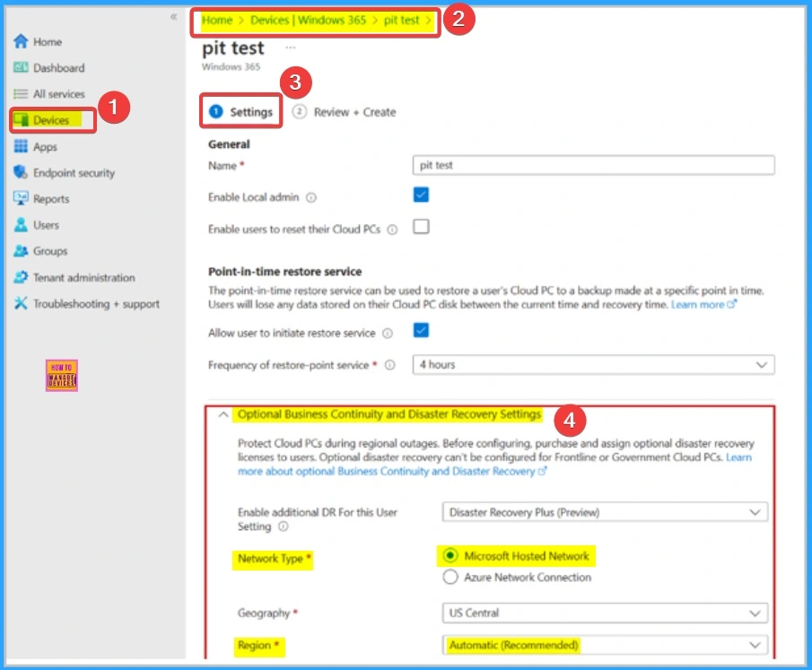Click the Devices icon in sidebar
The height and width of the screenshot is (670, 812).
click(21, 120)
